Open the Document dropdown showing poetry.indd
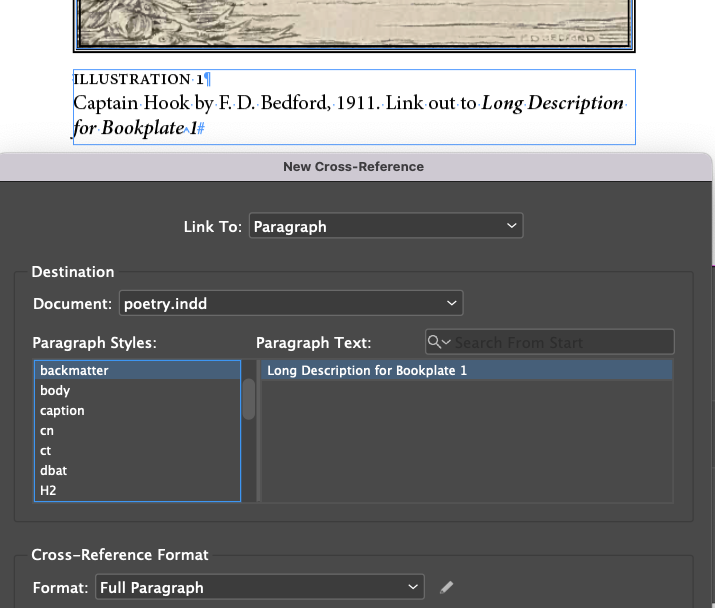Viewport: 715px width, 608px height. [291, 303]
